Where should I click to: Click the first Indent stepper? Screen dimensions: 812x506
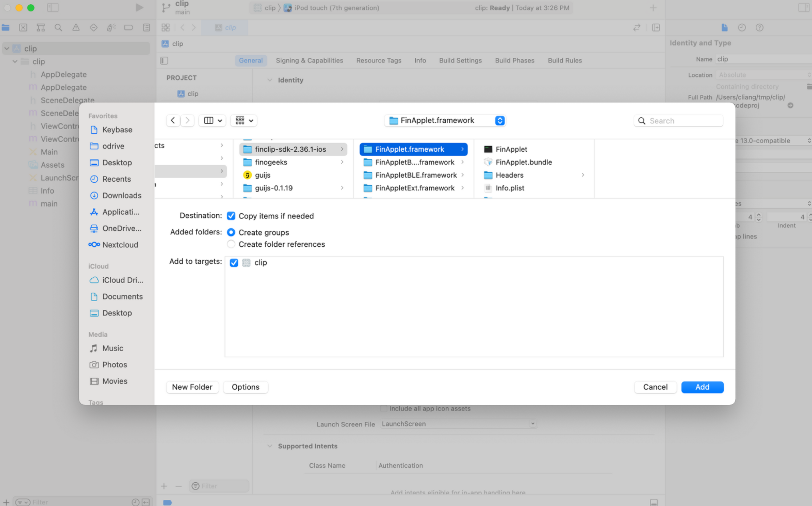[759, 217]
